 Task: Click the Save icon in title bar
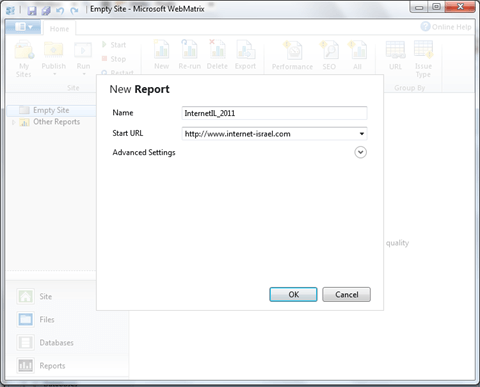pos(32,10)
